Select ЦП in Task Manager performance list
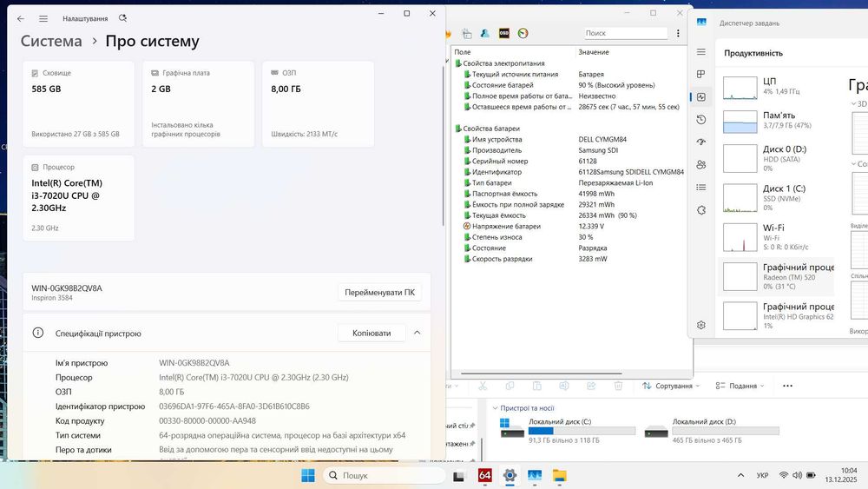 coord(775,87)
